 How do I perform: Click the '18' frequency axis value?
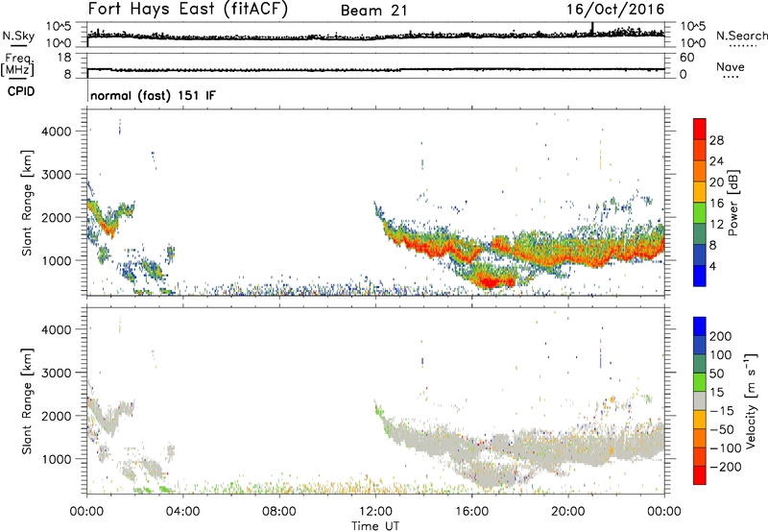[64, 58]
